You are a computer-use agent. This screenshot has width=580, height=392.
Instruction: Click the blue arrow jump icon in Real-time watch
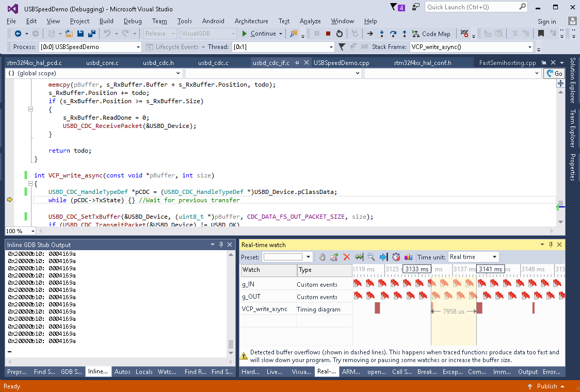[383, 257]
